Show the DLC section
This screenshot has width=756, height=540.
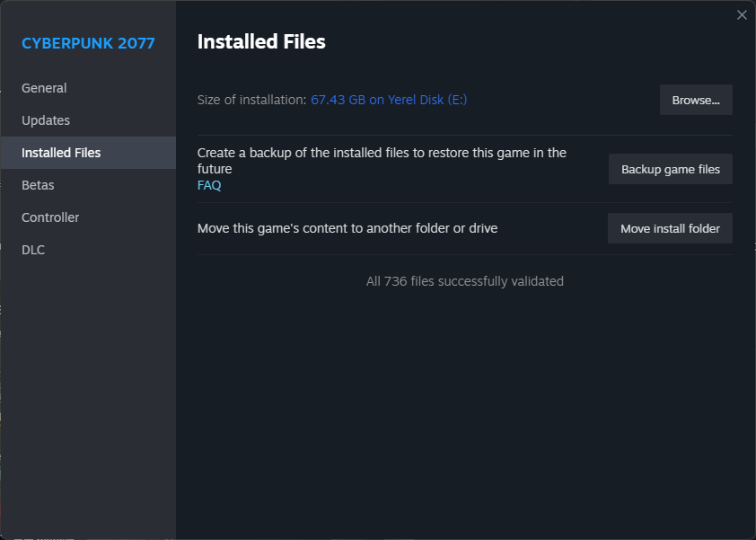[33, 250]
